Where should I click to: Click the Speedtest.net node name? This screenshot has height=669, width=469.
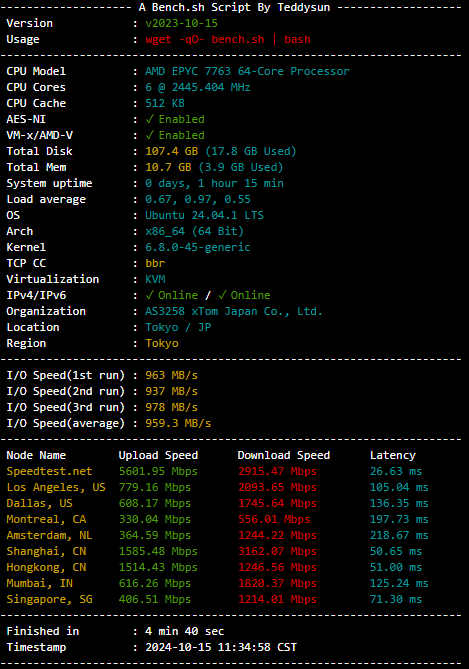pos(50,471)
